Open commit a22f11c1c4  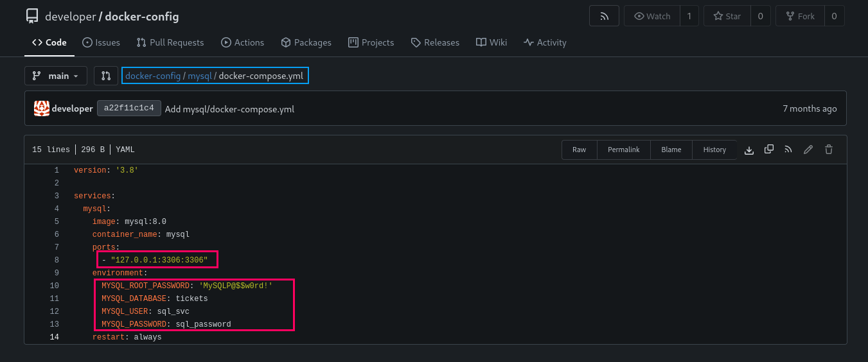[128, 108]
